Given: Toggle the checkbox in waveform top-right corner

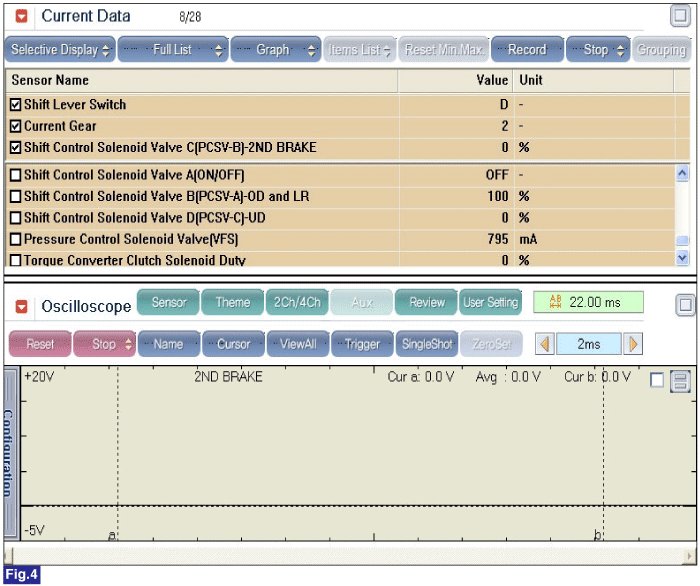Looking at the screenshot, I should (x=657, y=380).
